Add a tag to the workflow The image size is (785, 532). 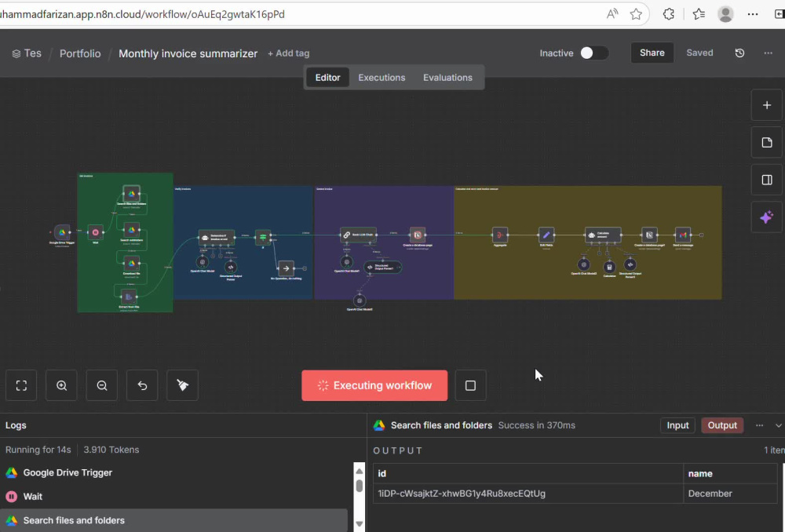(288, 53)
